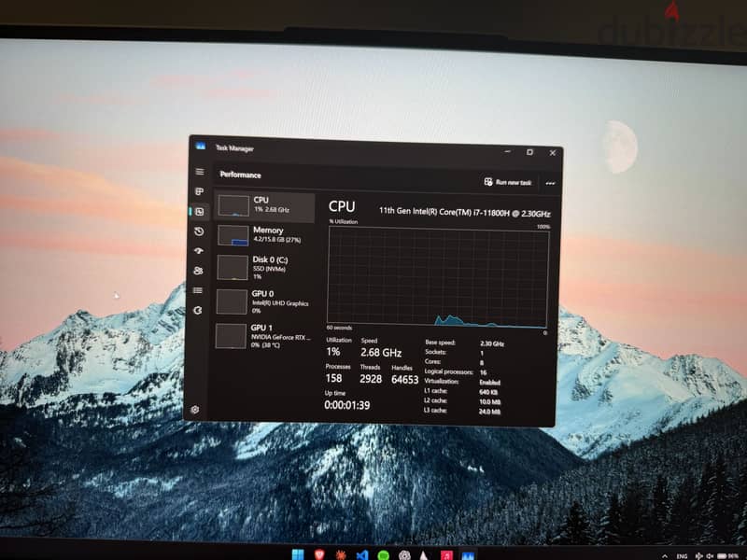Open Task Manager Settings gear

click(x=195, y=410)
